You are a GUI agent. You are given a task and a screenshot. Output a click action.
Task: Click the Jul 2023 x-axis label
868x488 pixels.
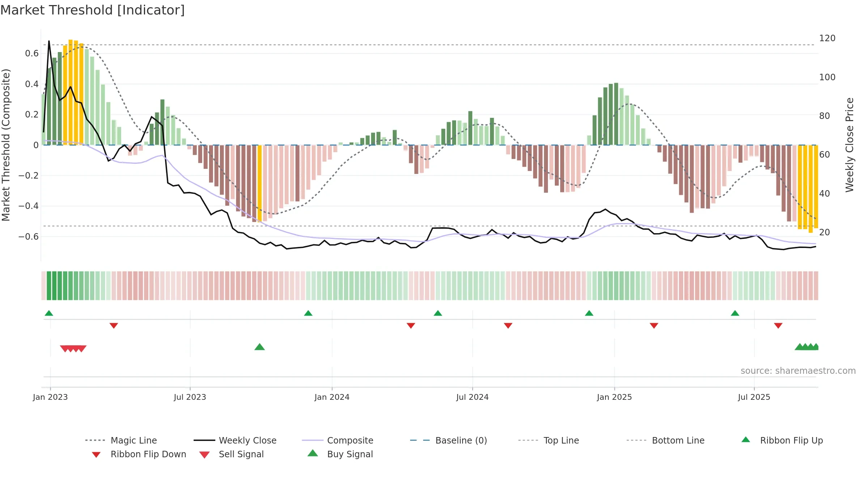point(190,397)
